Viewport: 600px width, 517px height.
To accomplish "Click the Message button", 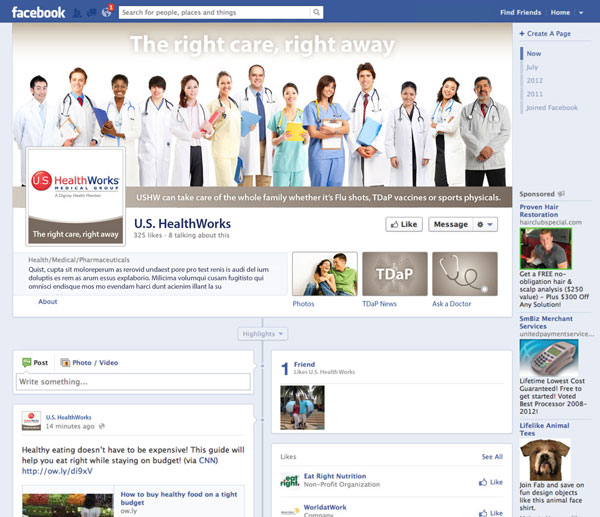I will click(451, 224).
